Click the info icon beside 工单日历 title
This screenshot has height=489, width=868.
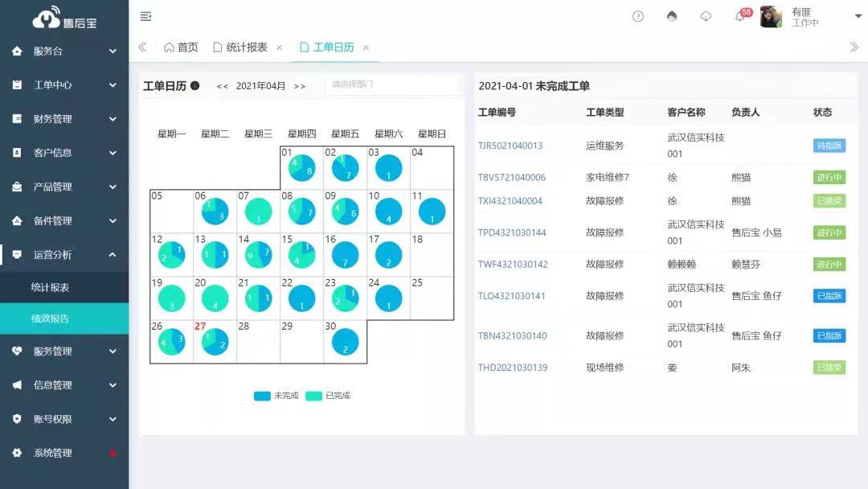click(195, 86)
